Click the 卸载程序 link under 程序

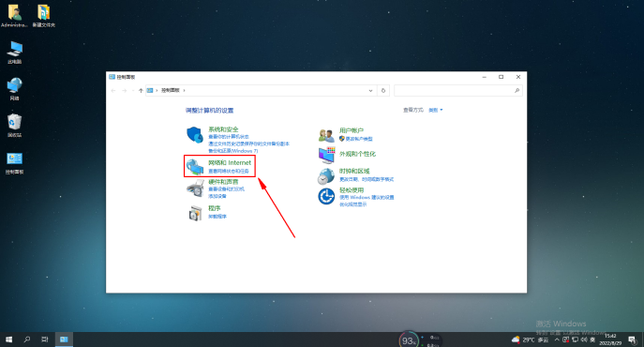click(217, 217)
